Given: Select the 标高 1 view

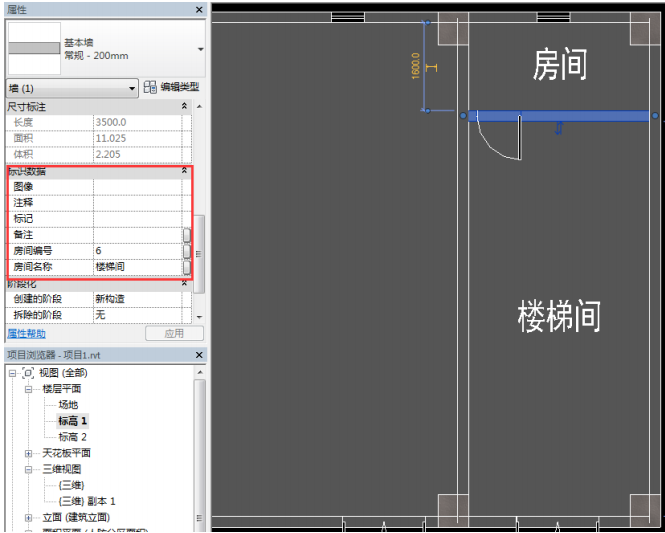Looking at the screenshot, I should click(x=72, y=421).
